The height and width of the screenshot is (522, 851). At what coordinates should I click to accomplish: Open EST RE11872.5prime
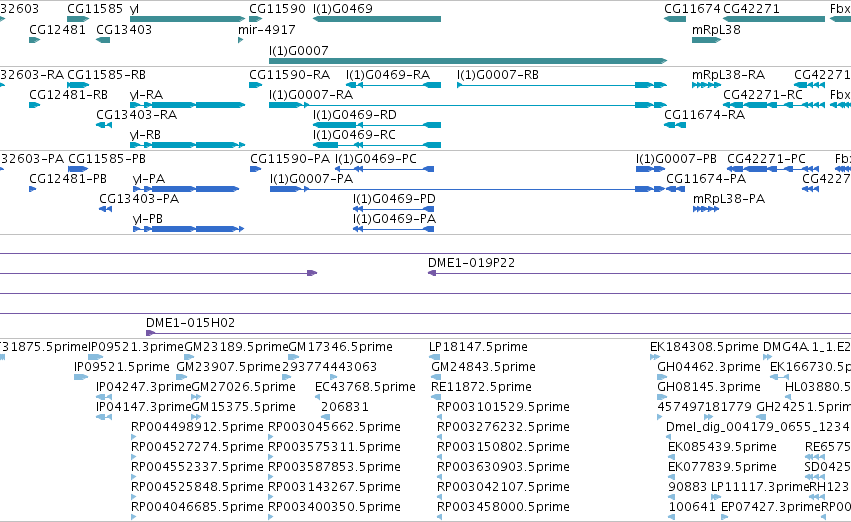tap(481, 387)
